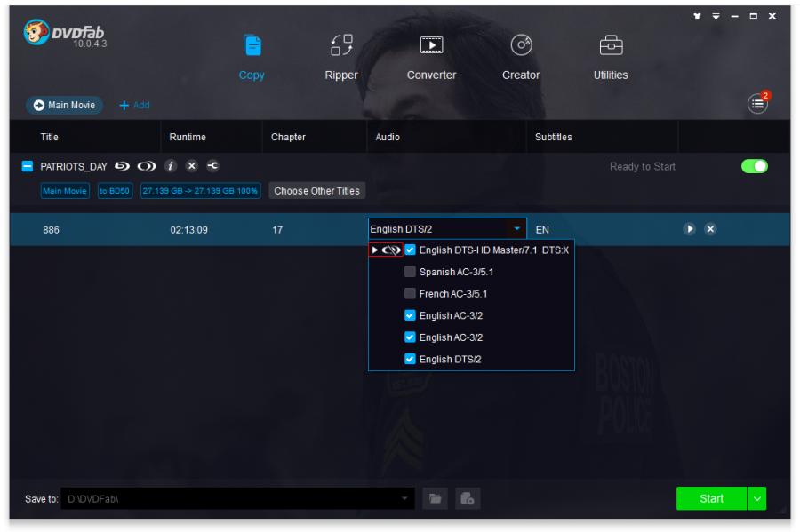Click the PATRIOTS_DAY source name
The image size is (800, 532).
point(74,167)
